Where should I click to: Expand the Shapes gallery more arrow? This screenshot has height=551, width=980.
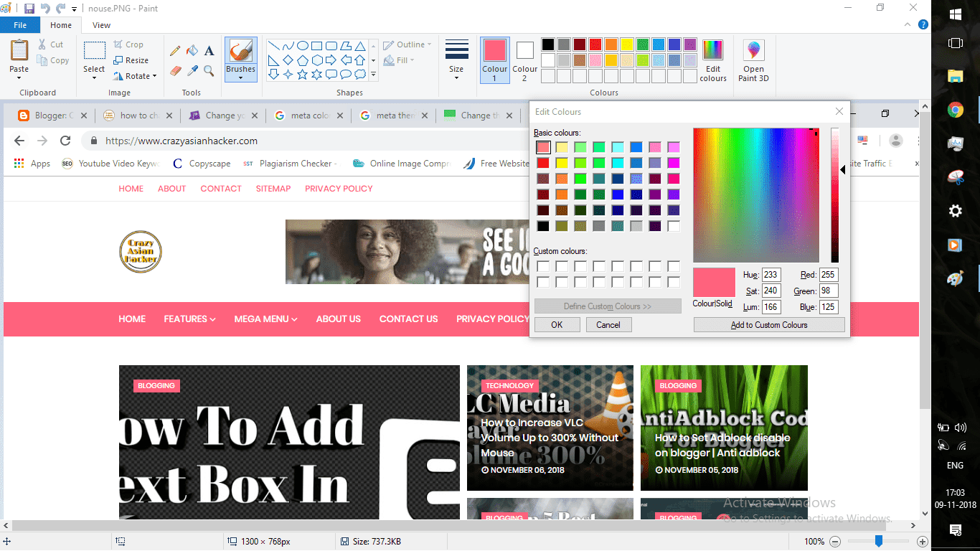(373, 74)
